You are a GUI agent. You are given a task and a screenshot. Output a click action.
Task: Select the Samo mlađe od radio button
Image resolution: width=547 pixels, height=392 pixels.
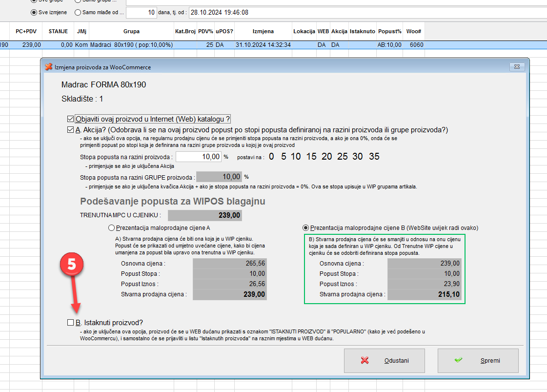pos(78,12)
